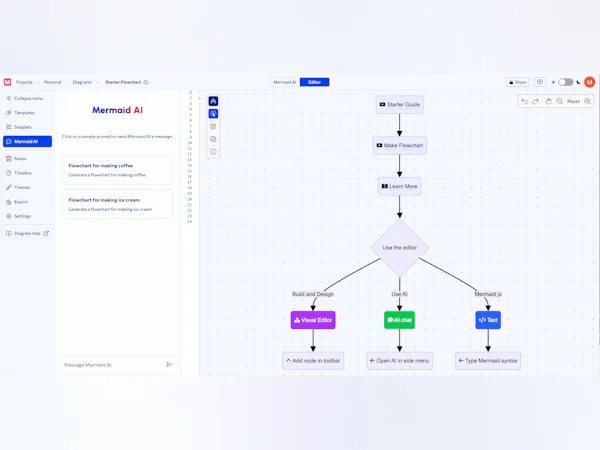Click the zoom out magnifier
The height and width of the screenshot is (450, 600).
click(559, 101)
